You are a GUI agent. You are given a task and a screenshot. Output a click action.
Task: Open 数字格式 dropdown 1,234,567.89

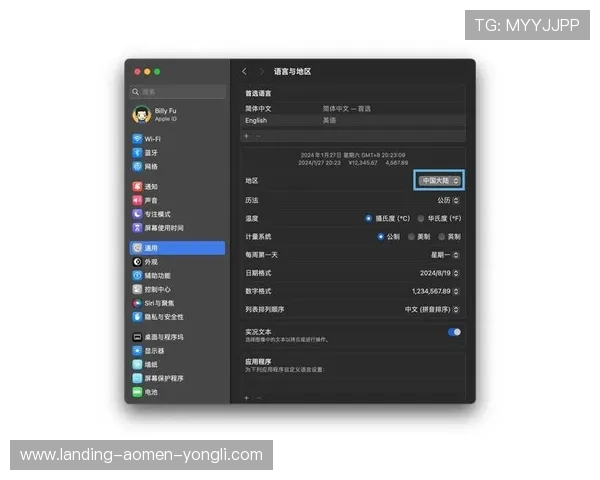tap(435, 291)
